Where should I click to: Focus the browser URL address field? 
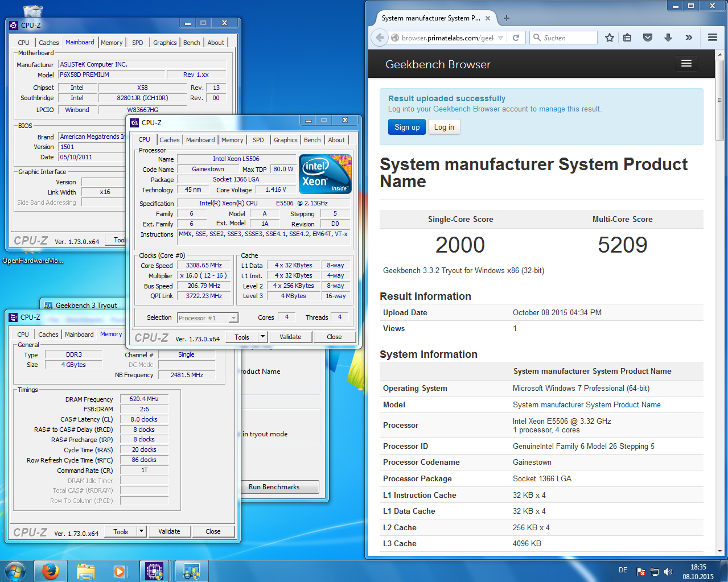point(447,38)
